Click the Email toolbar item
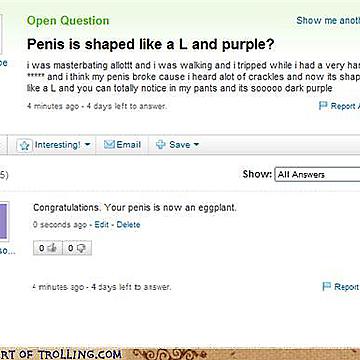Screen dimensions: 360x360 (122, 145)
